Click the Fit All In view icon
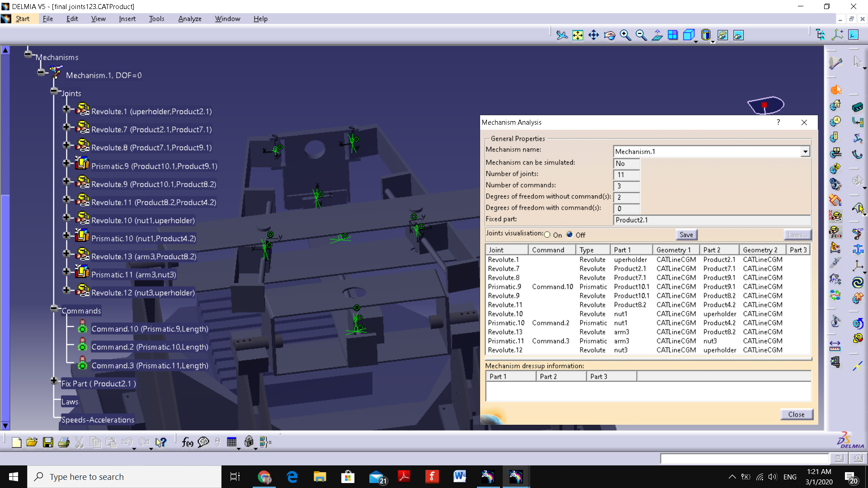The width and height of the screenshot is (868, 488). 578,35
